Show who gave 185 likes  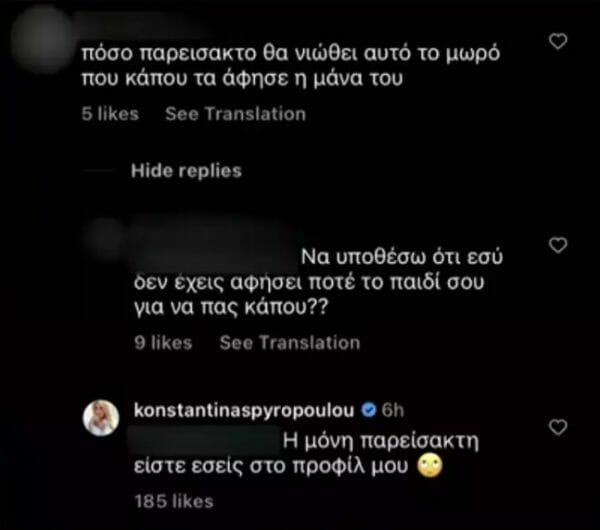(173, 499)
